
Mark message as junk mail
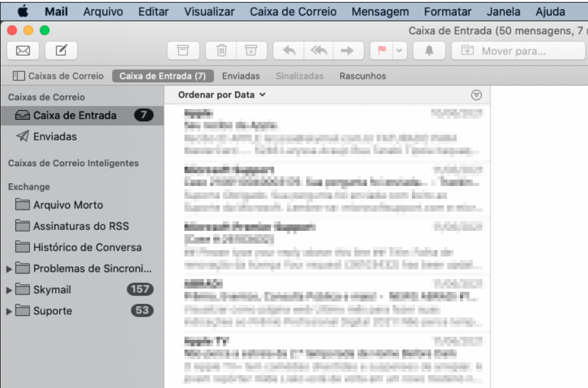pos(251,50)
